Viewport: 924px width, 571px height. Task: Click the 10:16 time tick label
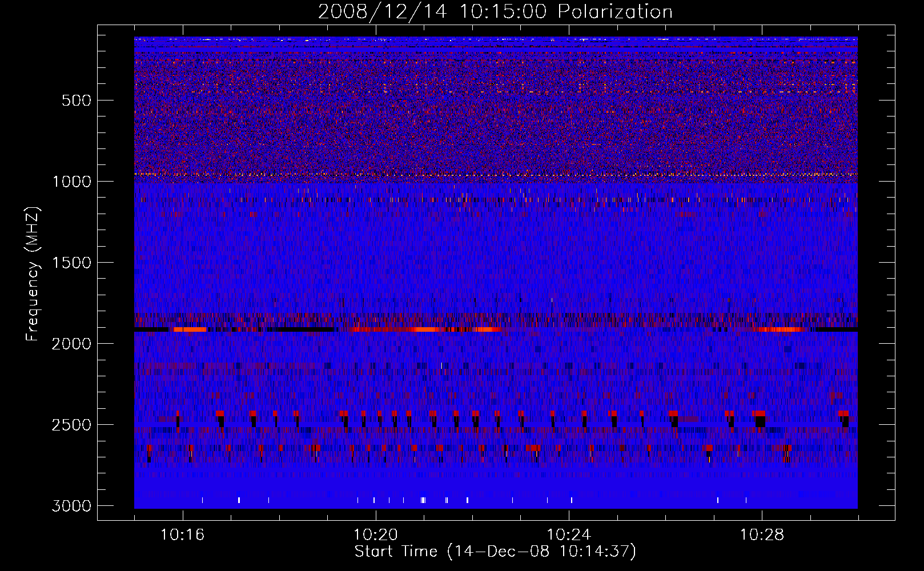[183, 535]
